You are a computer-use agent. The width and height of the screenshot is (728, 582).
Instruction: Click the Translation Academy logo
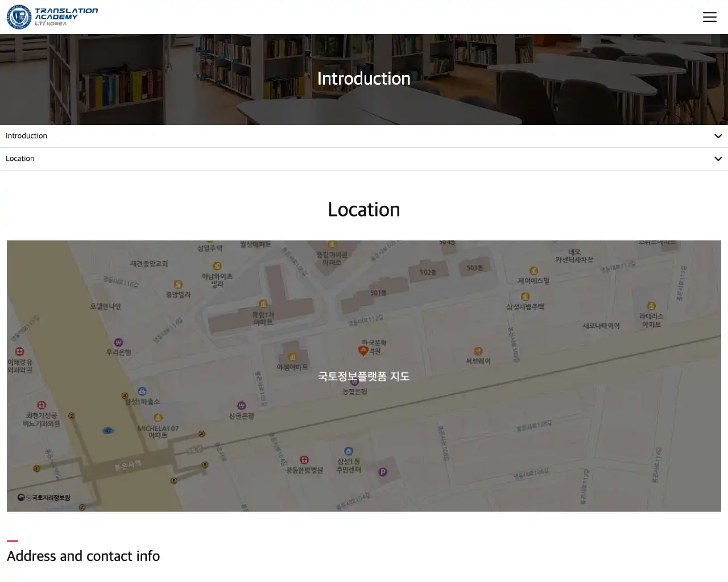click(x=52, y=17)
